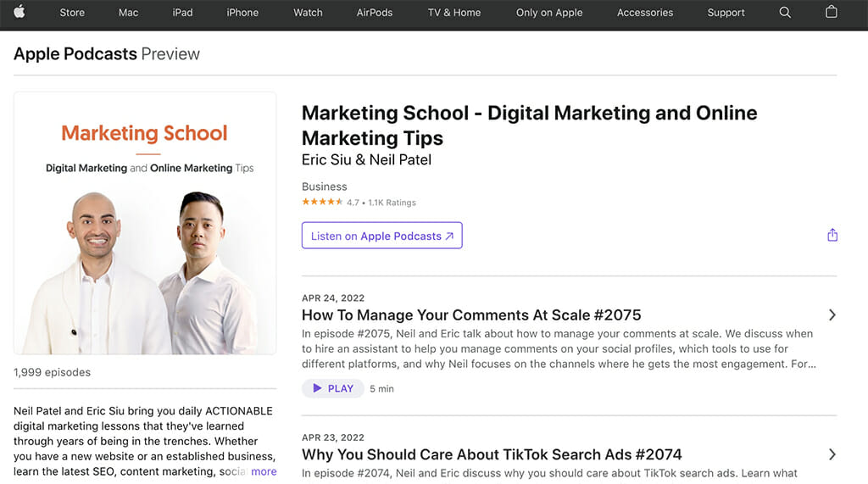
Task: Open the shopping bag icon
Action: click(x=831, y=12)
